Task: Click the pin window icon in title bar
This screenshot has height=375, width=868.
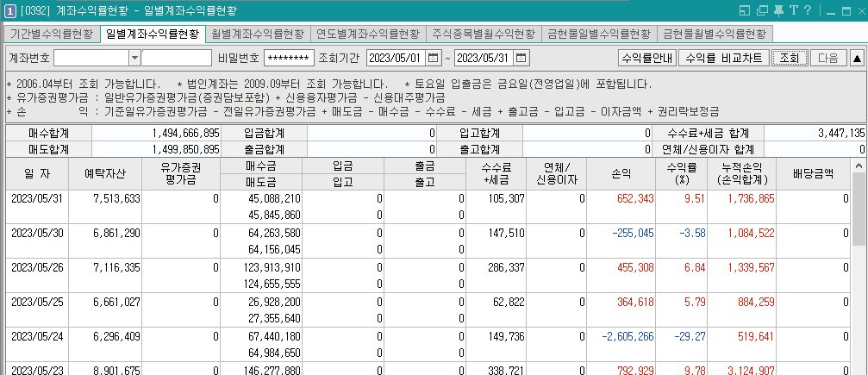Action: click(x=778, y=10)
